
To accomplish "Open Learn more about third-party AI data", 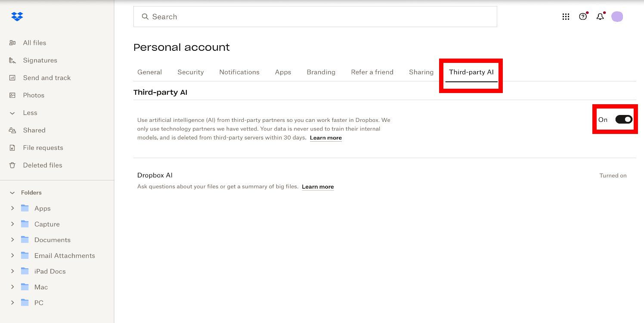I will [x=326, y=138].
